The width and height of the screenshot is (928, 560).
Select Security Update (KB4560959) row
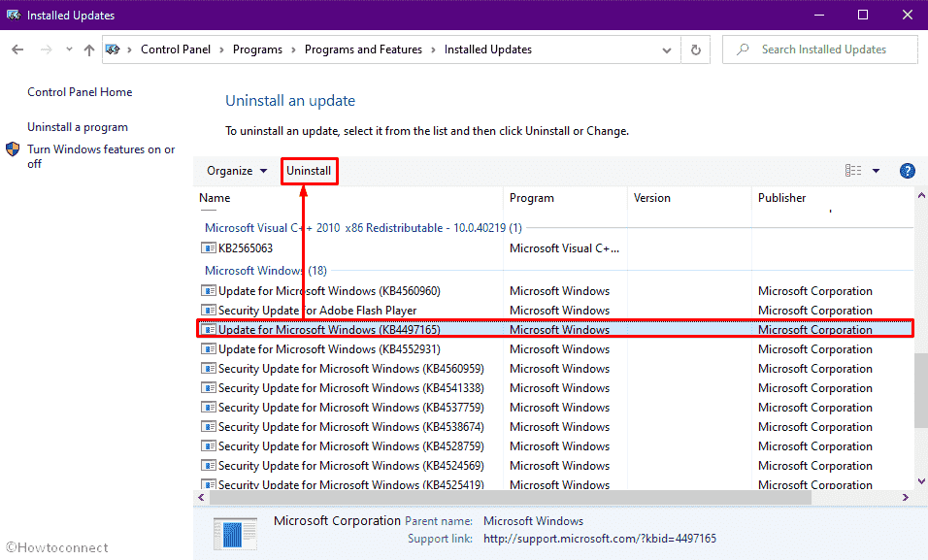(553, 369)
